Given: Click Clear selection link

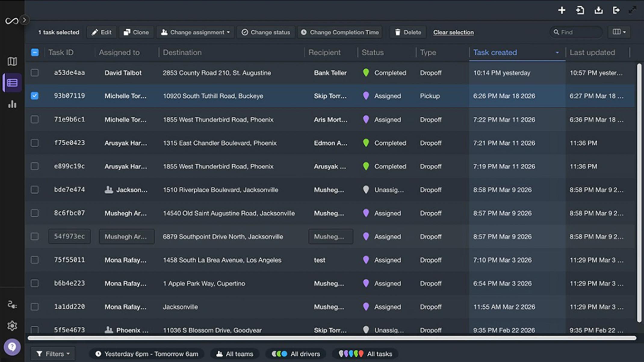Looking at the screenshot, I should [x=453, y=32].
